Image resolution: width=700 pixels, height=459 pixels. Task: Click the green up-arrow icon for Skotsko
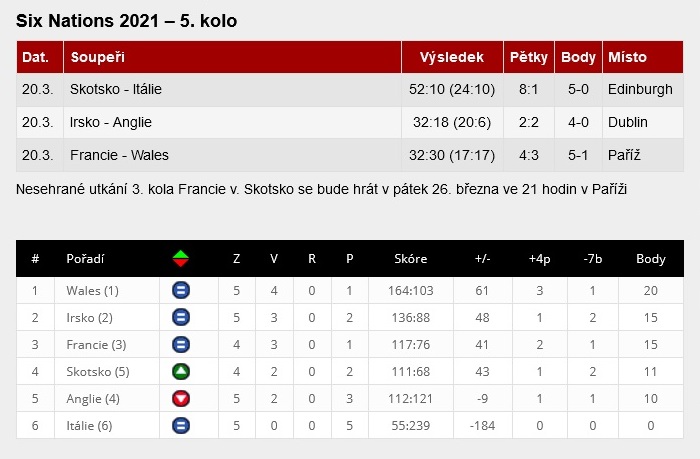181,371
